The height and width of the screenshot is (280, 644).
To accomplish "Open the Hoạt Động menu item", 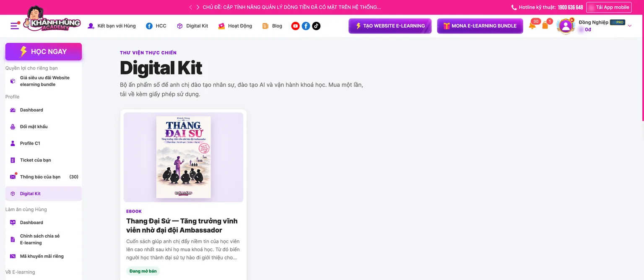I will [x=235, y=26].
